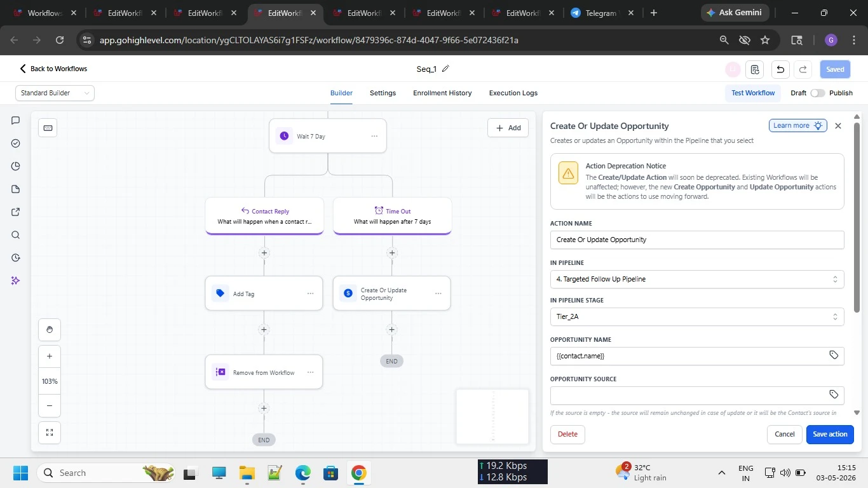Click the Add button on the canvas
This screenshot has height=488, width=868.
point(508,128)
